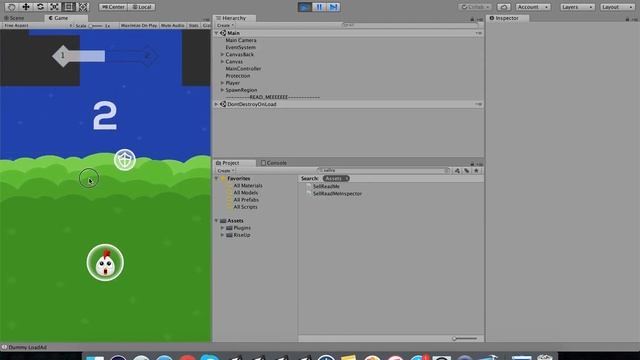Open the Collab dropdown
This screenshot has width=640, height=360.
pyautogui.click(x=475, y=7)
